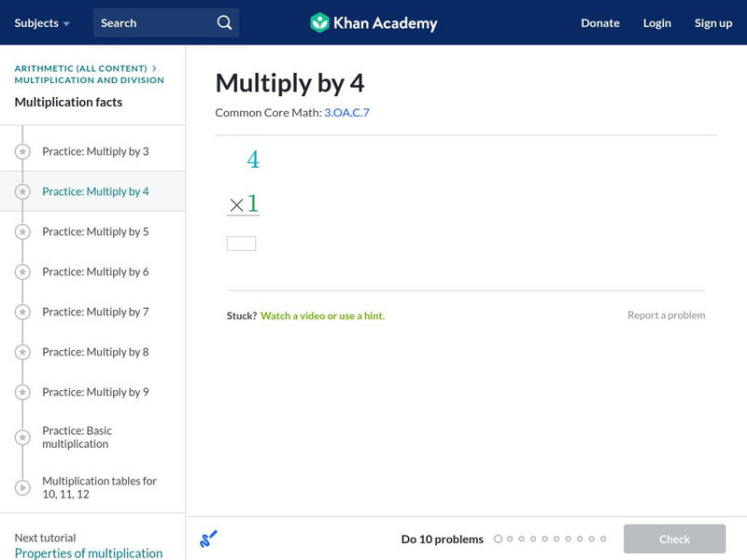Open the 3.OA.C.7 standard link
The width and height of the screenshot is (747, 560).
point(346,112)
